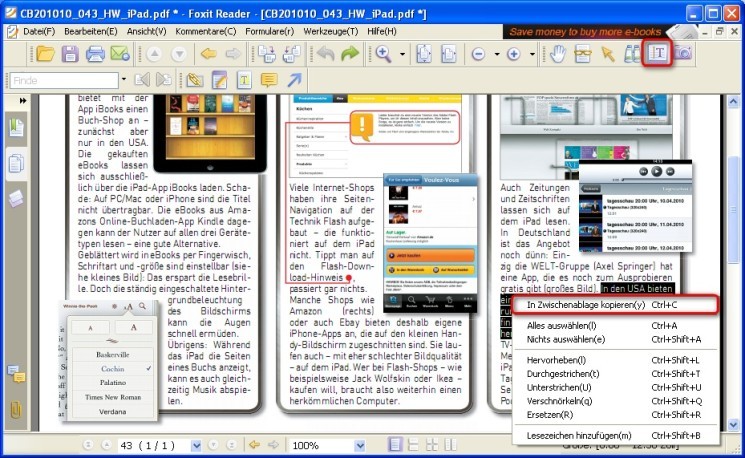Zoom out with the round minus icon
Viewport: 745px width, 458px height.
pyautogui.click(x=478, y=54)
